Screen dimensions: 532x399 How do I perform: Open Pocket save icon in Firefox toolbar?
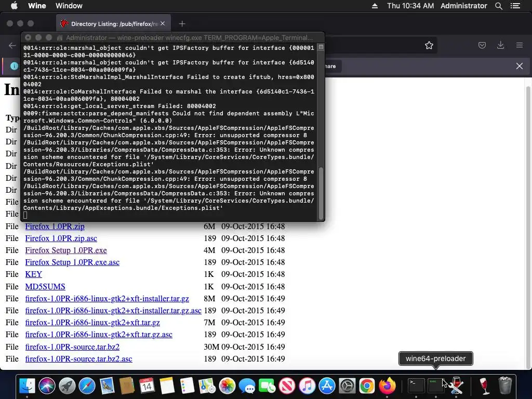click(482, 45)
